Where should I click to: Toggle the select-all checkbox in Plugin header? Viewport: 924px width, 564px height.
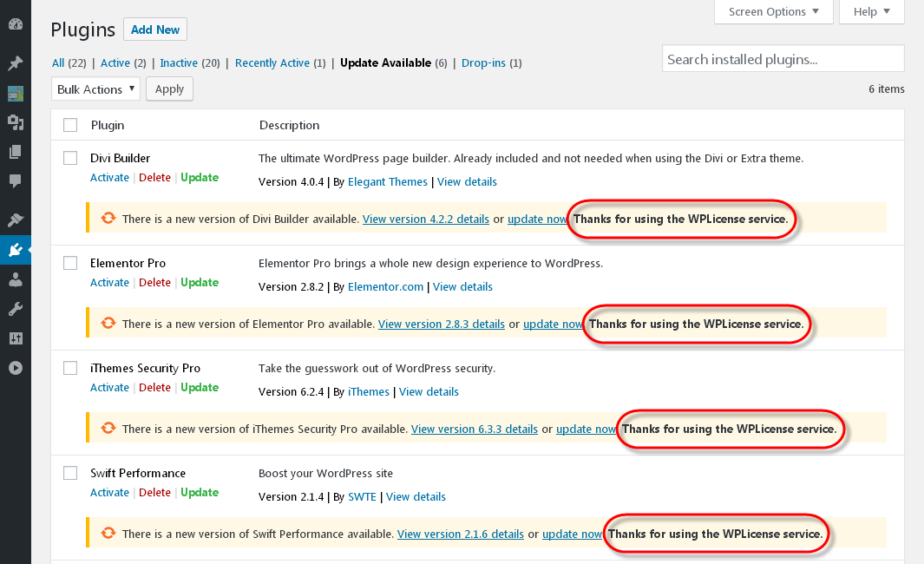70,125
